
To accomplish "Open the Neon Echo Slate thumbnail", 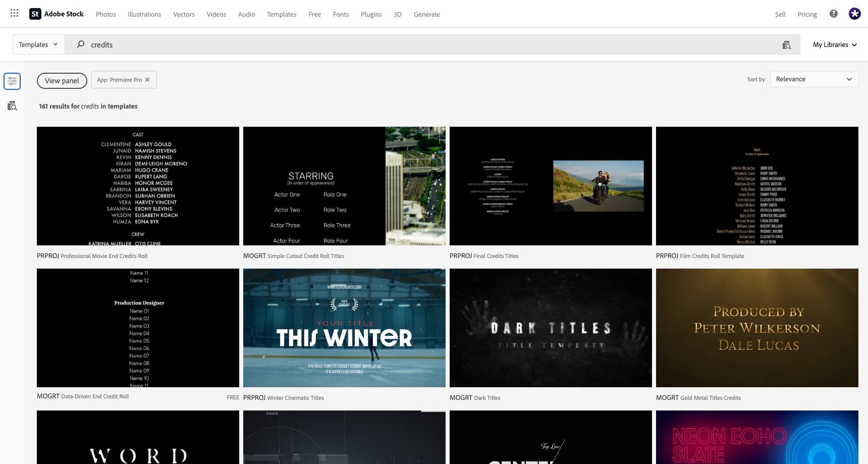I will tap(757, 437).
